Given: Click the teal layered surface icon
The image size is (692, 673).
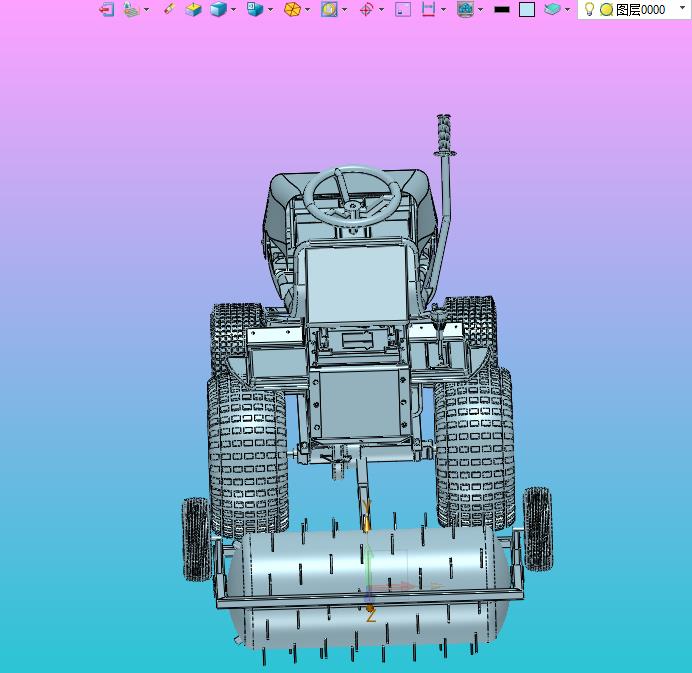Looking at the screenshot, I should [552, 9].
